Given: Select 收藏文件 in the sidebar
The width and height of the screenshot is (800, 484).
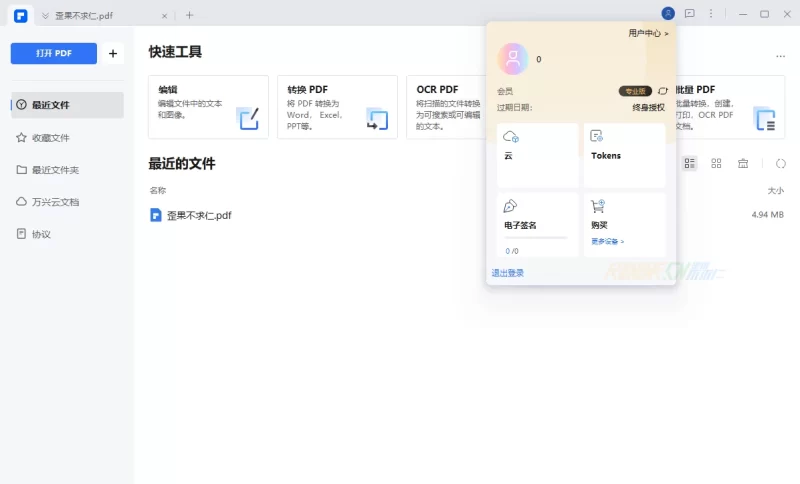Looking at the screenshot, I should 50,138.
